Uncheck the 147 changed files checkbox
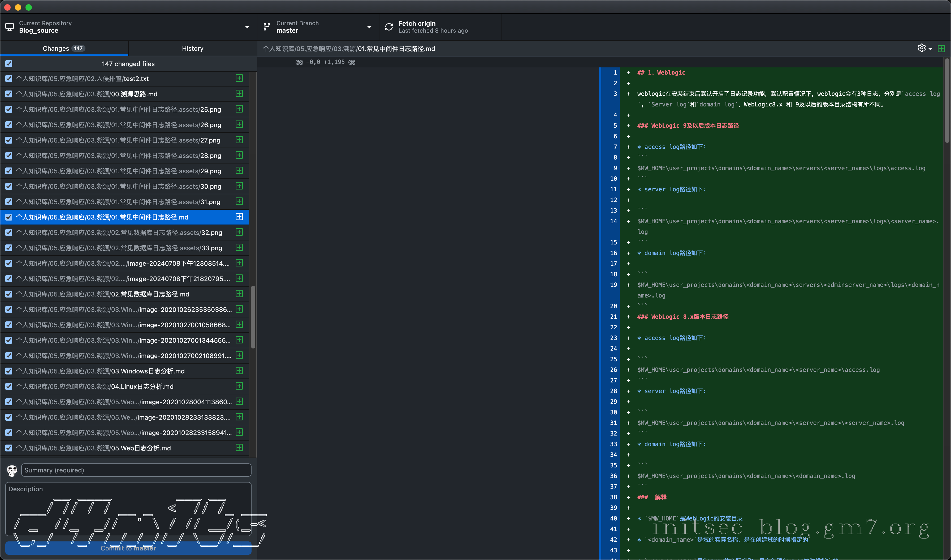 click(x=9, y=64)
